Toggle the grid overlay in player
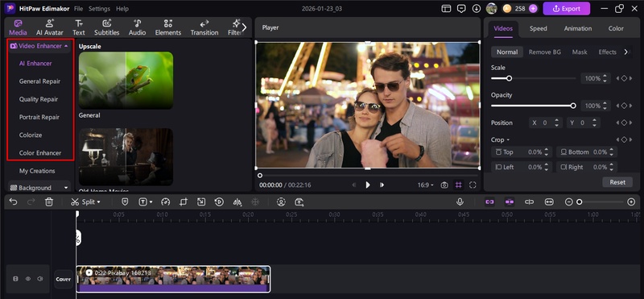 point(458,185)
